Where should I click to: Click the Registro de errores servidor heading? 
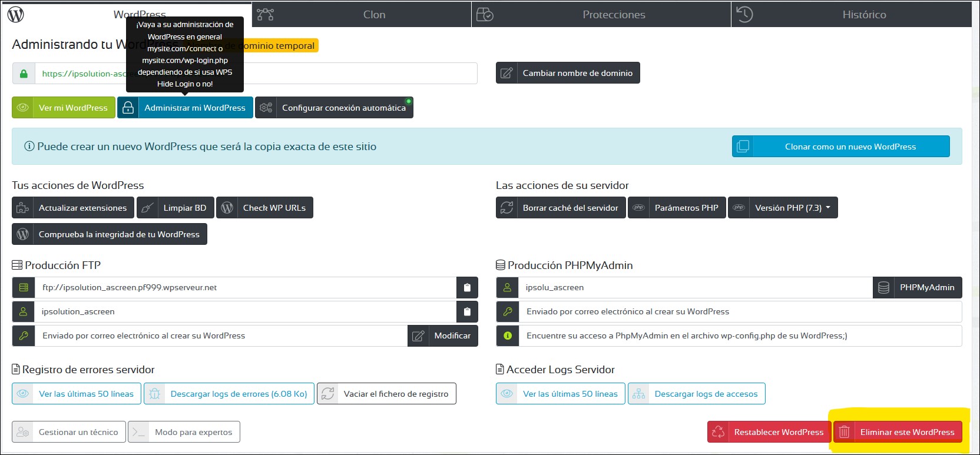pyautogui.click(x=83, y=370)
